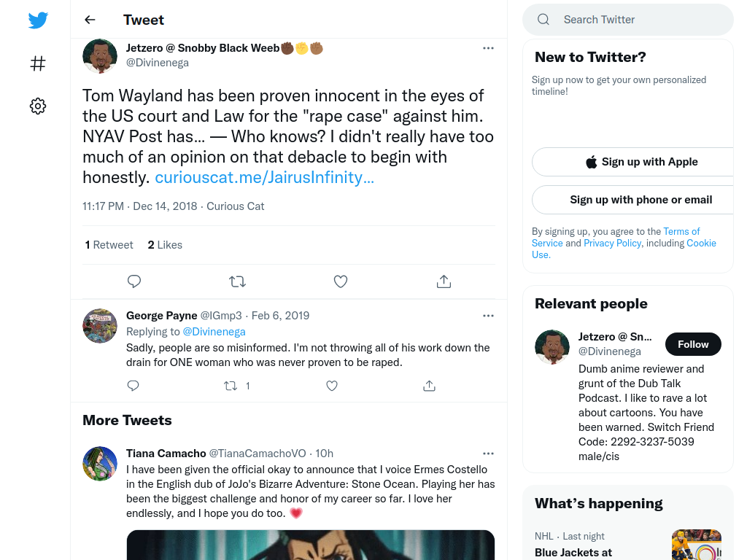The width and height of the screenshot is (747, 560).
Task: Like the main Jetzero tweet
Action: pyautogui.click(x=341, y=281)
